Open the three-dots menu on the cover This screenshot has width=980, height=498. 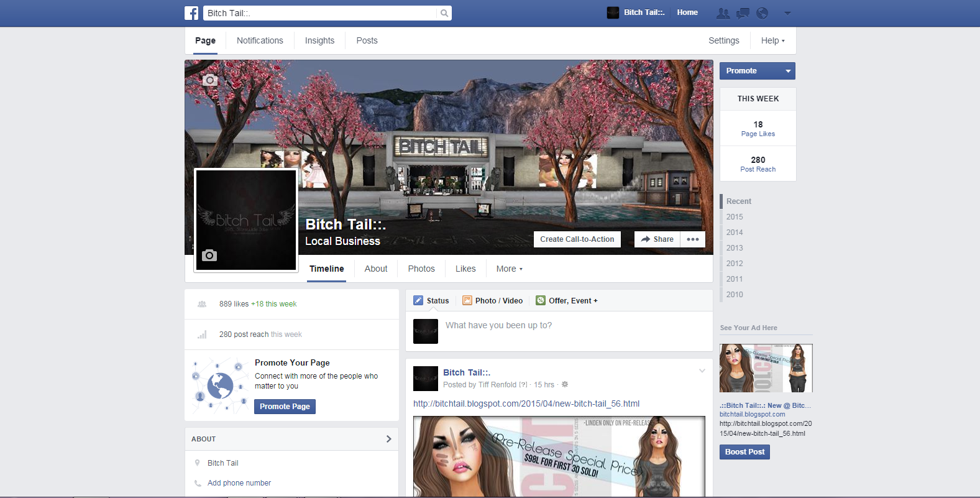(693, 239)
